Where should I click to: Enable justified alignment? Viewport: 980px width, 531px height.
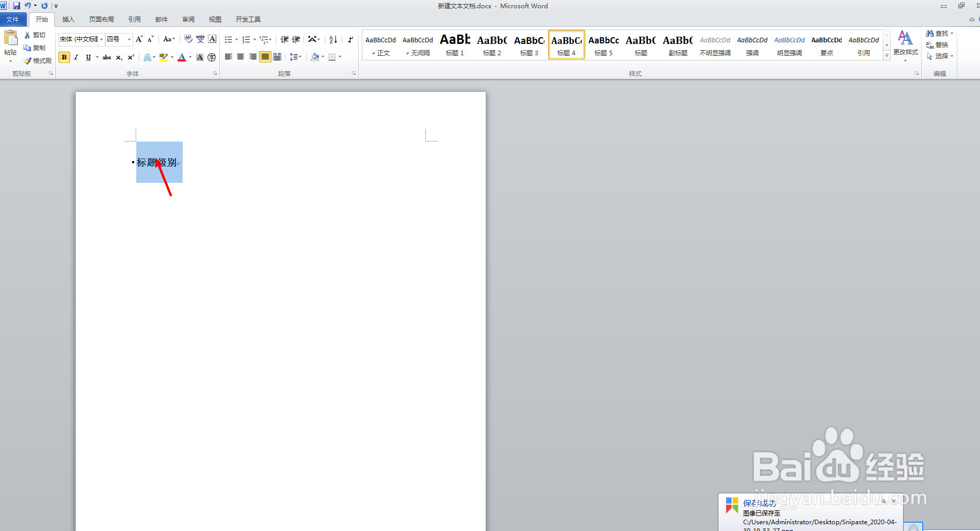click(265, 57)
